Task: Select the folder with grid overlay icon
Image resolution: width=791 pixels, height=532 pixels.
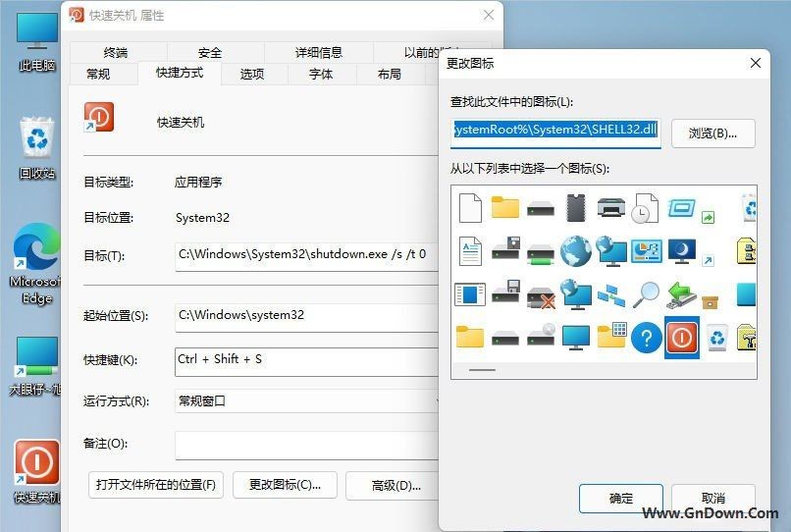Action: click(612, 336)
